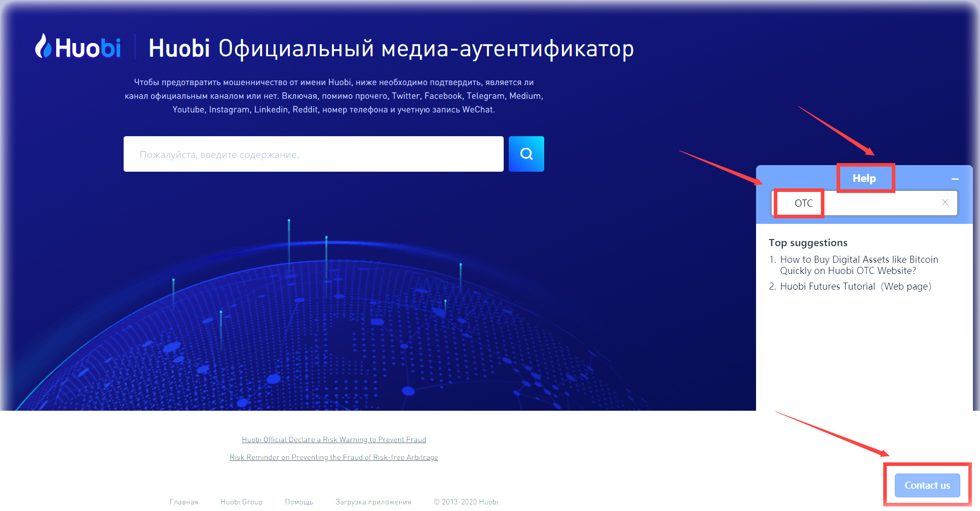This screenshot has height=511, width=980.
Task: Open the Huobi Group footer link
Action: 242,502
